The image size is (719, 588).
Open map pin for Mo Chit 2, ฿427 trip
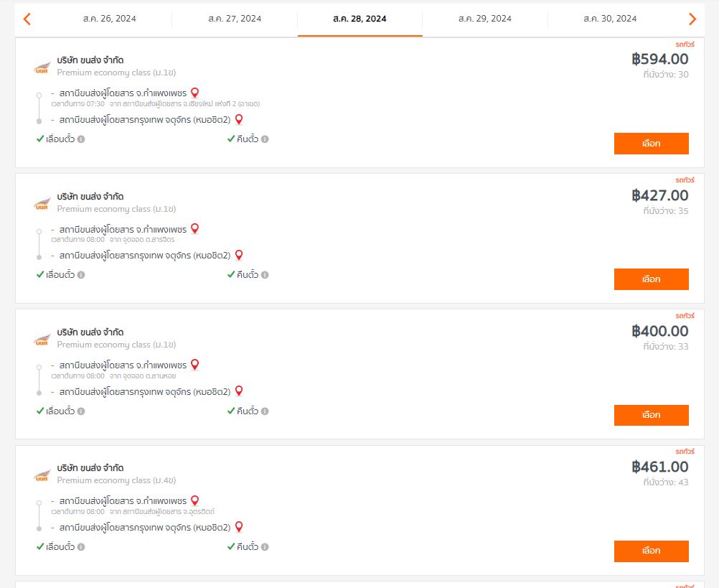[x=239, y=255]
